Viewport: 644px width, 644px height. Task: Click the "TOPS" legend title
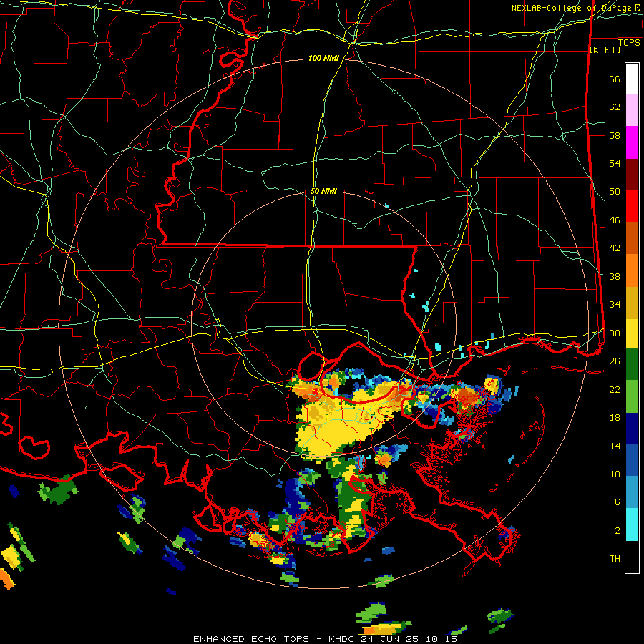[x=629, y=43]
